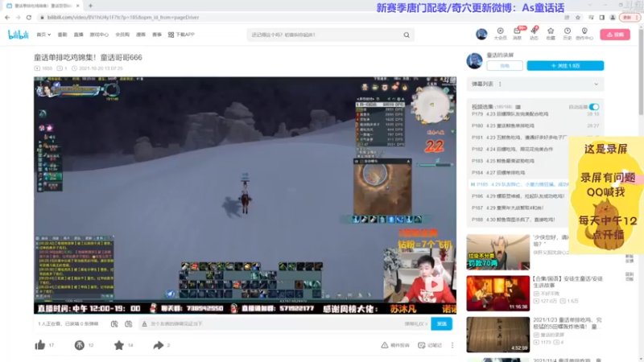Focus the danmaku comment input field
Viewport: 644px width, 362px height.
[x=275, y=324]
